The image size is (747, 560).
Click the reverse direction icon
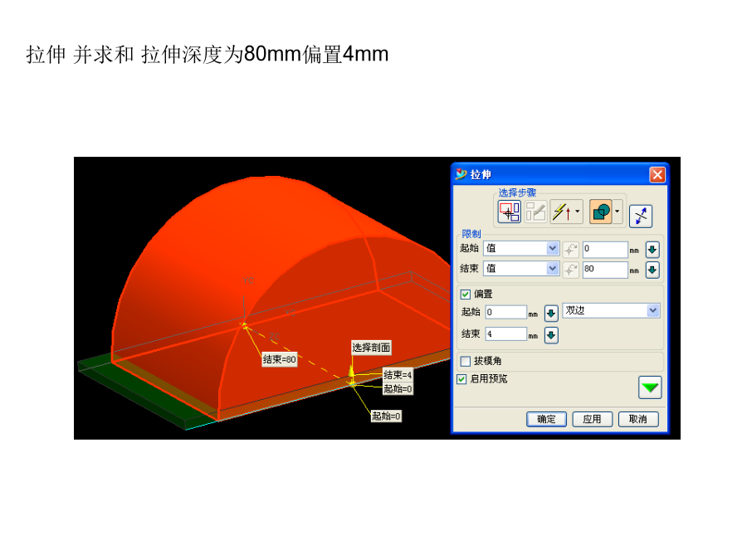click(x=641, y=217)
